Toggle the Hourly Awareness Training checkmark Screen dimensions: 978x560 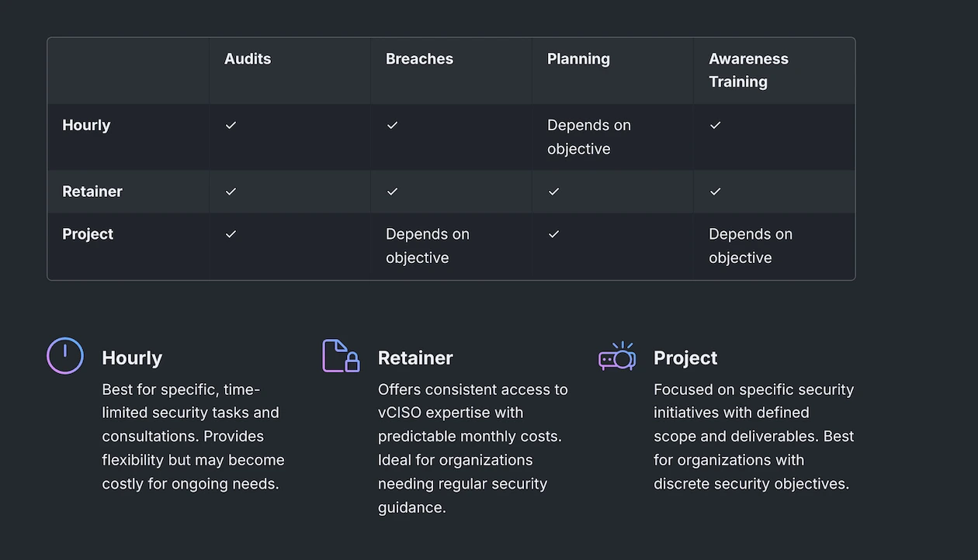pos(715,125)
